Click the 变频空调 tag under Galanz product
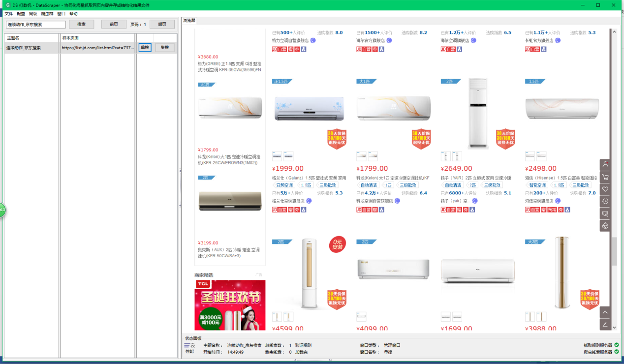Screen dimensions: 624x364 pos(284,185)
